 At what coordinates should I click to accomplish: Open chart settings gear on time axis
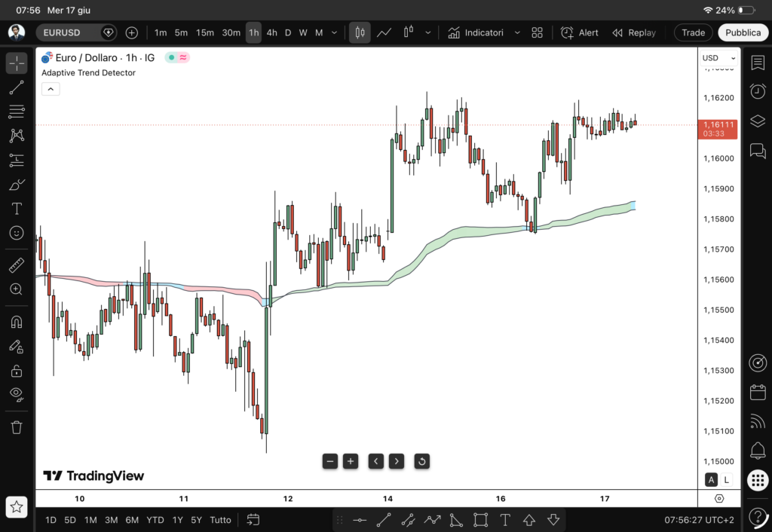pos(718,499)
